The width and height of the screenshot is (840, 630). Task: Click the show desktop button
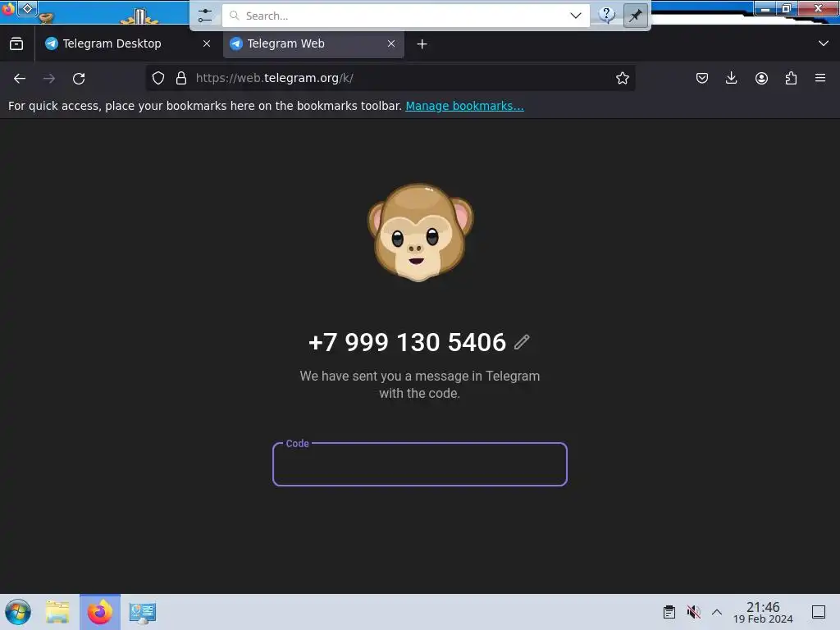[819, 612]
